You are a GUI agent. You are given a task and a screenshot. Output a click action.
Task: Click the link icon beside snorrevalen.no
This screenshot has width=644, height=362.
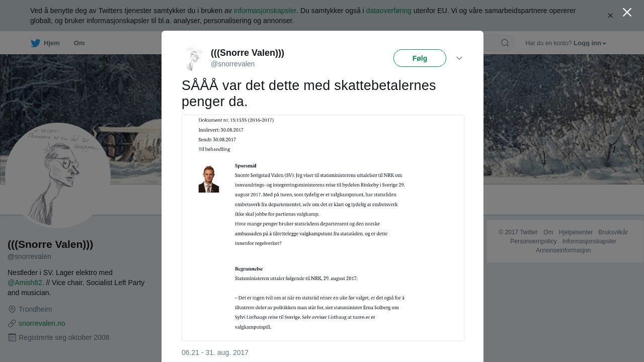[12, 323]
